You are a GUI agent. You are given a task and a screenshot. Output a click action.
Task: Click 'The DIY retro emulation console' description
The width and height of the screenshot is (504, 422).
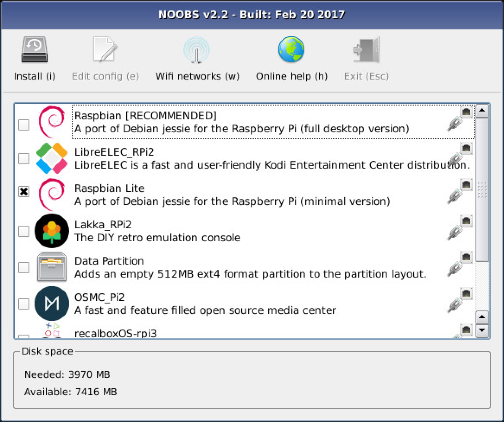tap(157, 238)
